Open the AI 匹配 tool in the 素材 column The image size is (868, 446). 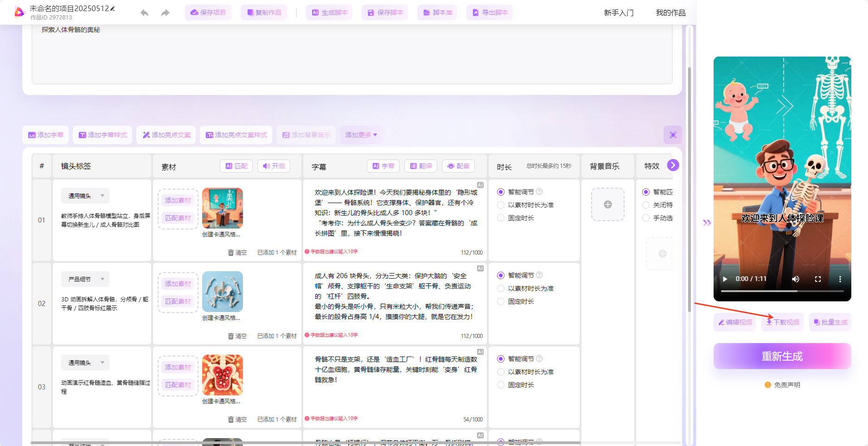(x=236, y=166)
